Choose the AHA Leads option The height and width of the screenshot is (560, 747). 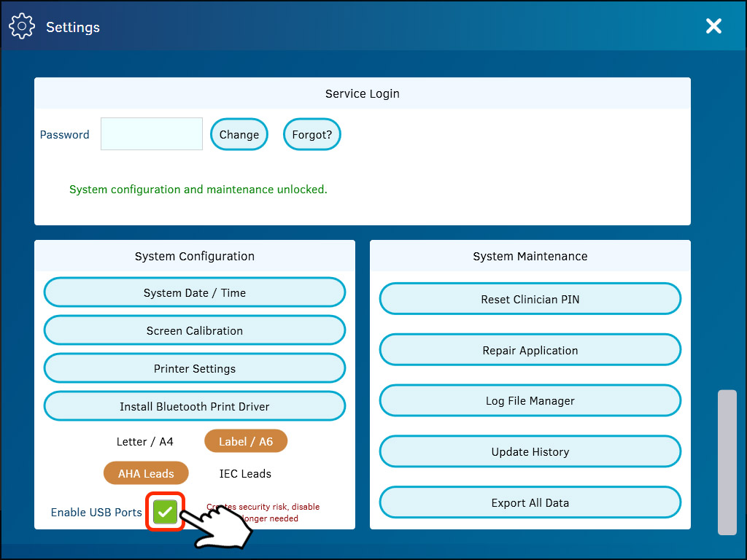pos(146,473)
